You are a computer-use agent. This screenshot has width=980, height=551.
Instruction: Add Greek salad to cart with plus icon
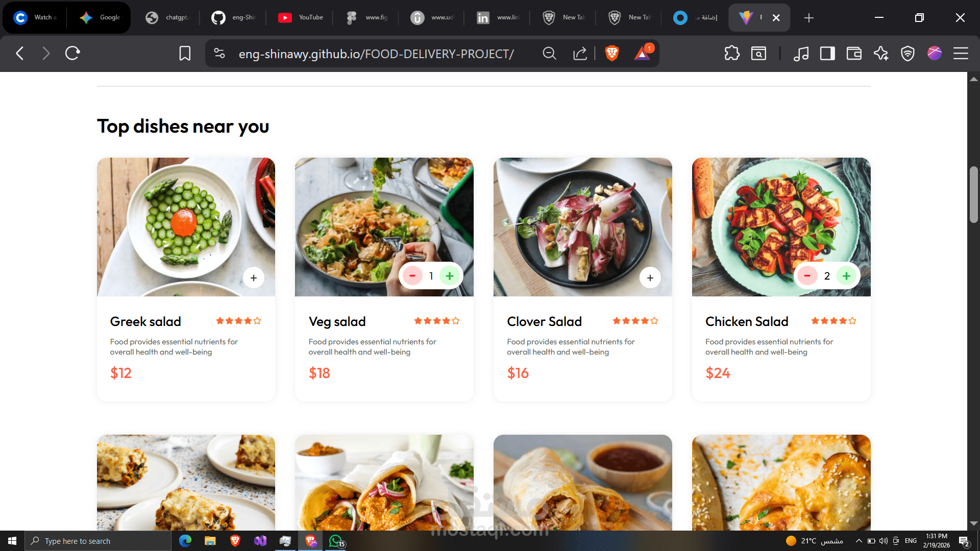(254, 278)
